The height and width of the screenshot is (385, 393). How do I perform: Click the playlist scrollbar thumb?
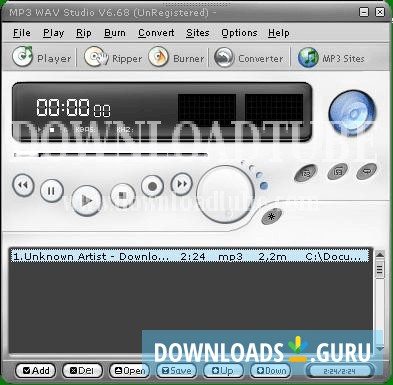[x=379, y=269]
